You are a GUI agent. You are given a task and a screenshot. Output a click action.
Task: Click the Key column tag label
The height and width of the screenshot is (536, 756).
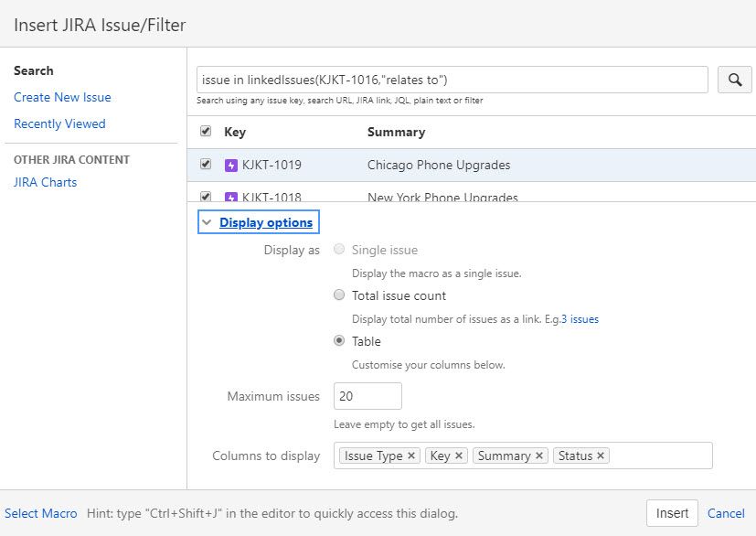click(x=440, y=456)
